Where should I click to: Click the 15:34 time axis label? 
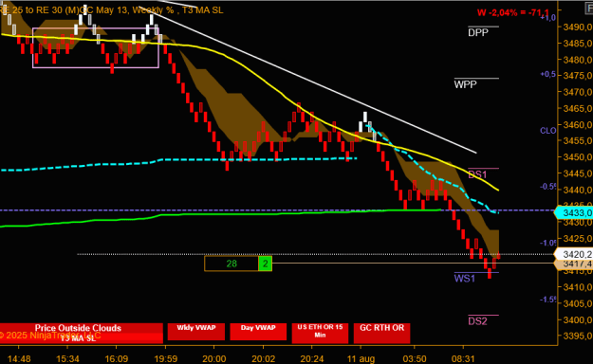[x=67, y=358]
